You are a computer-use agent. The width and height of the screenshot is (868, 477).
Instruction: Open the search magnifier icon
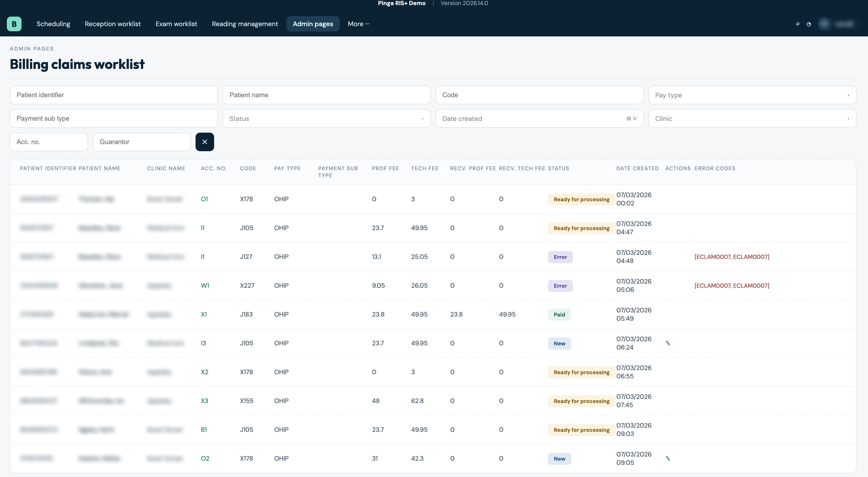tap(798, 24)
